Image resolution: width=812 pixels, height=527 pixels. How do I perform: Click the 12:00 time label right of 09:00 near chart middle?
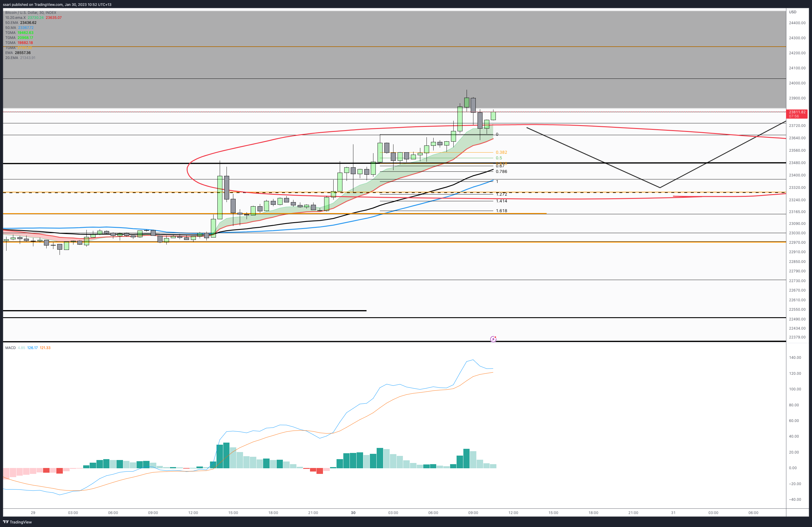(513, 513)
